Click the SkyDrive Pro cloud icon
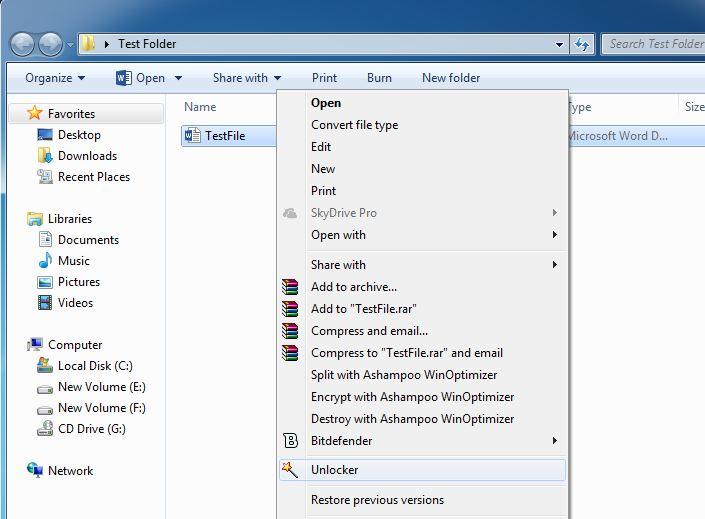 pyautogui.click(x=290, y=213)
